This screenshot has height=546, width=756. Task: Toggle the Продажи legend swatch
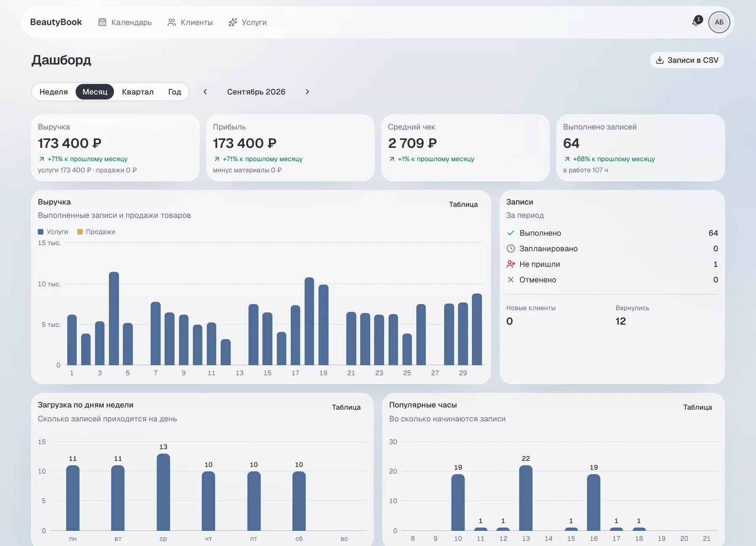80,232
